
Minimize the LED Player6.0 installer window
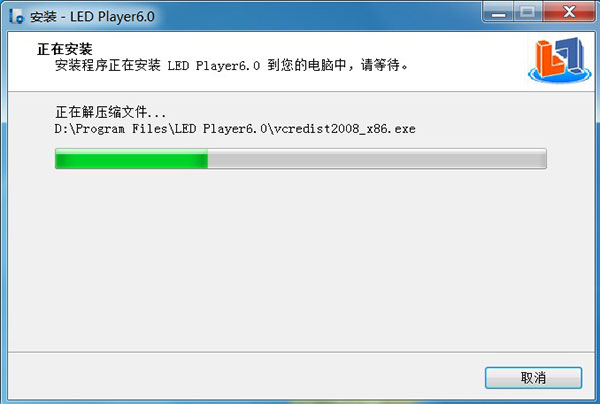(499, 13)
